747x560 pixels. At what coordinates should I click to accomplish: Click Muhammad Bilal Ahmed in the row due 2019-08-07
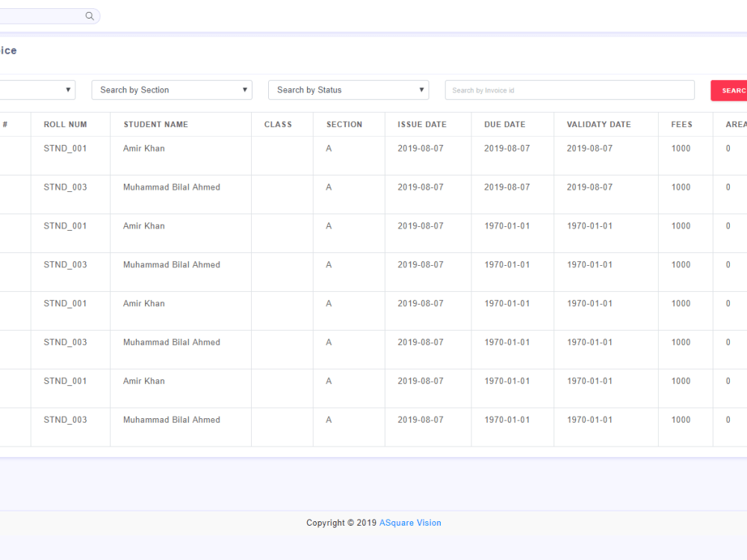[172, 187]
